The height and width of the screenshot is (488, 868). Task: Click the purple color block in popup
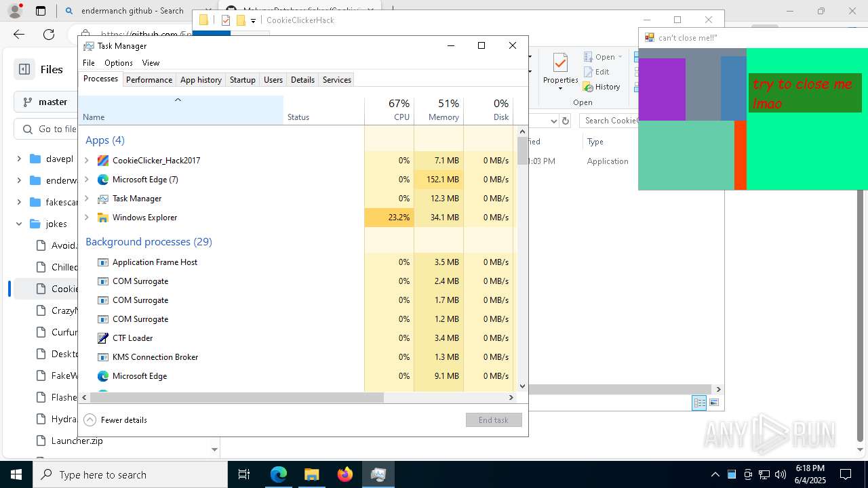(662, 89)
